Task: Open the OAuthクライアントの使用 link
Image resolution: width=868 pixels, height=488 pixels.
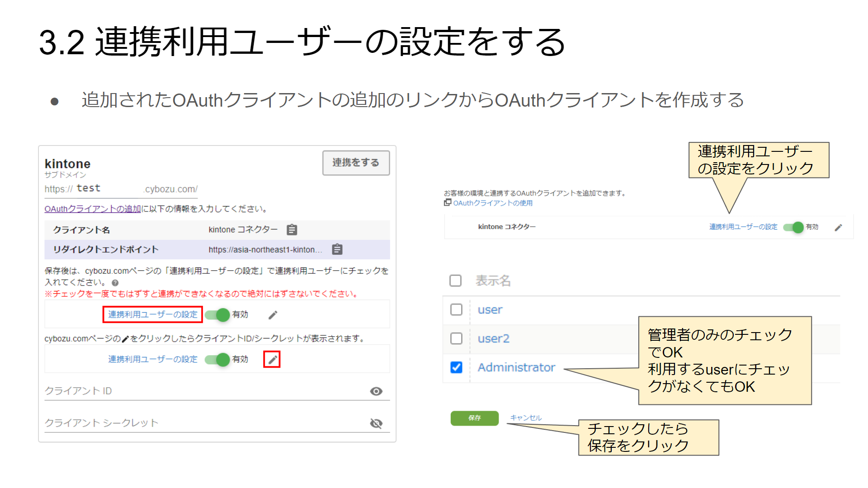Action: (493, 203)
